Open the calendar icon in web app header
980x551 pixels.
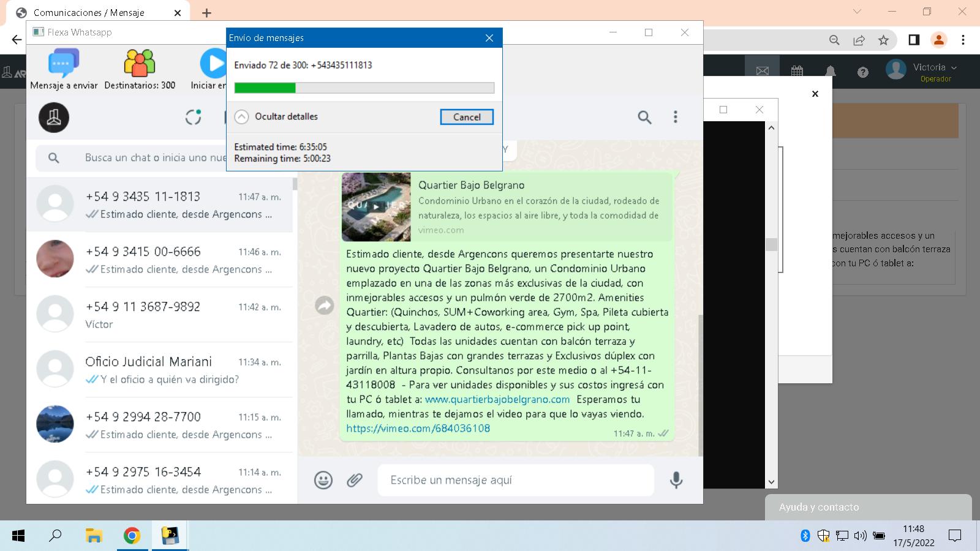coord(797,72)
